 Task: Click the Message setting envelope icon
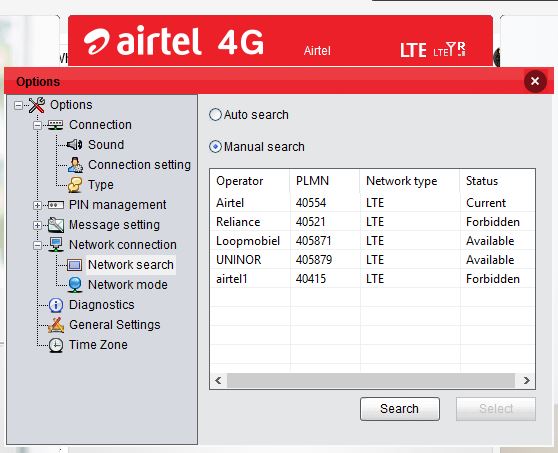point(56,225)
